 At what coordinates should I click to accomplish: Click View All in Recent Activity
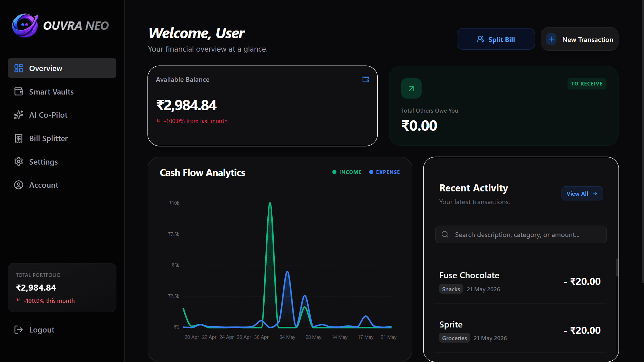point(582,193)
